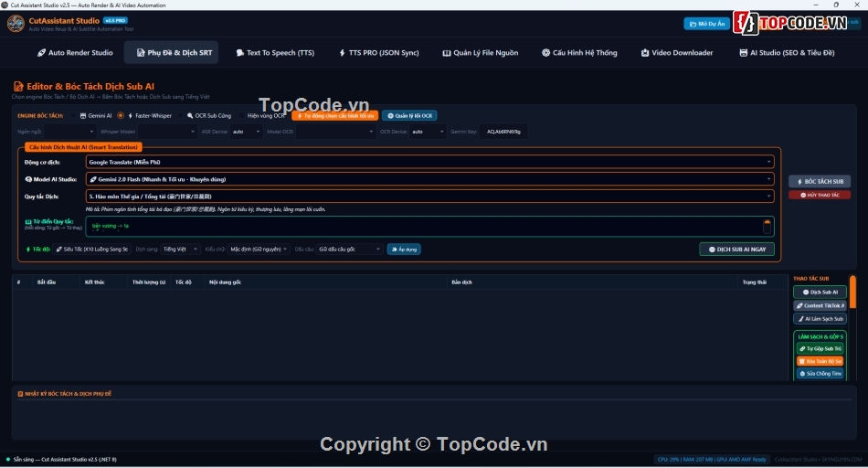Click the Tự Gộp Sub Trùng button

pos(820,349)
